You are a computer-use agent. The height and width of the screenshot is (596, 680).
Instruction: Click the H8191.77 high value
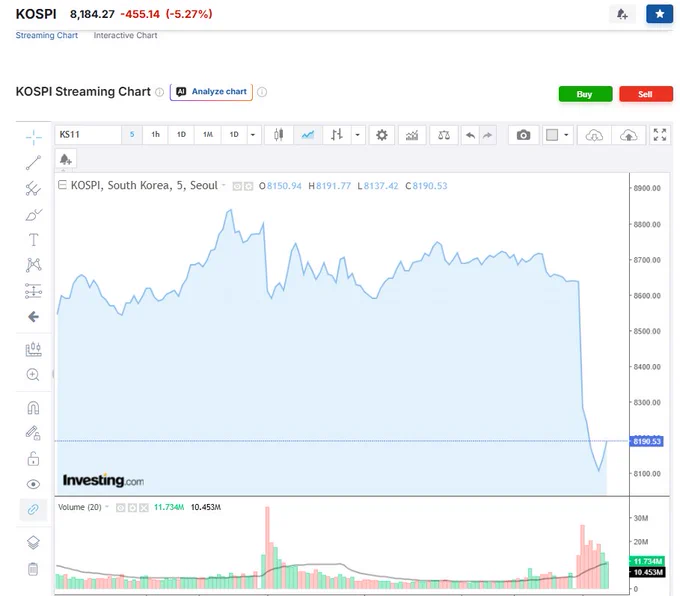coord(330,186)
